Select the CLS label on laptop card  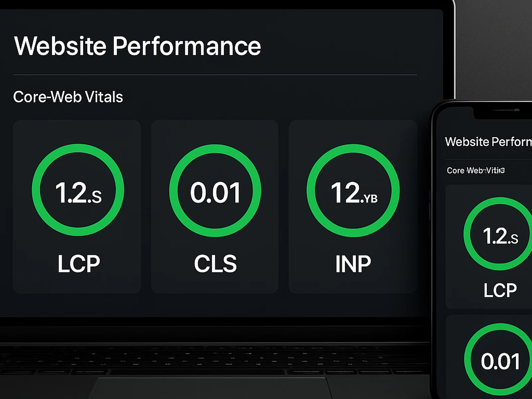click(x=215, y=264)
